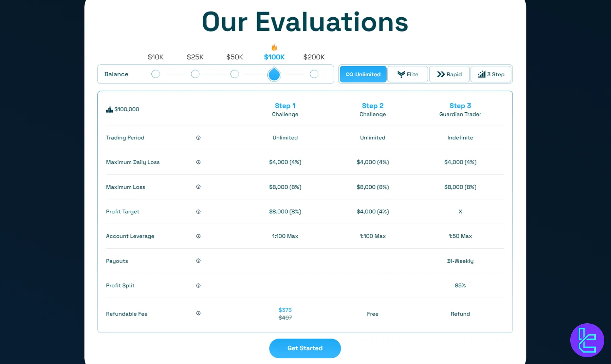Click the $200K balance label

tap(314, 57)
